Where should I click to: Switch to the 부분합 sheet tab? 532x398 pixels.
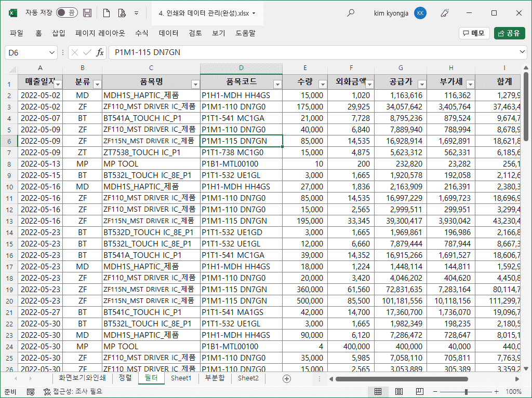point(215,378)
